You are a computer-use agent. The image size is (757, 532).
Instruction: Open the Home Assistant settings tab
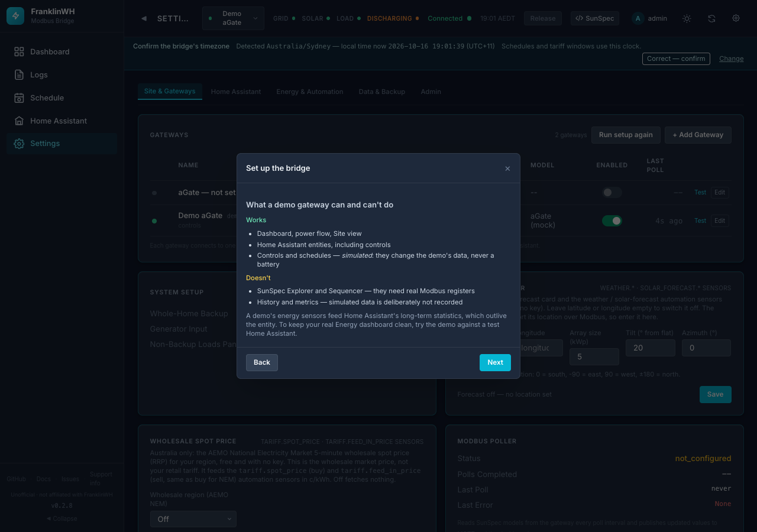tap(236, 92)
